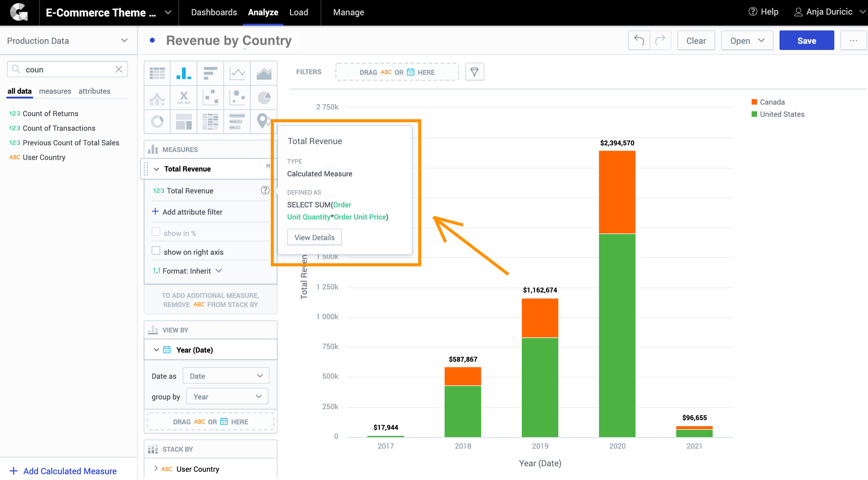This screenshot has width=868, height=480.
Task: Expand the User Country stack by item
Action: (156, 469)
